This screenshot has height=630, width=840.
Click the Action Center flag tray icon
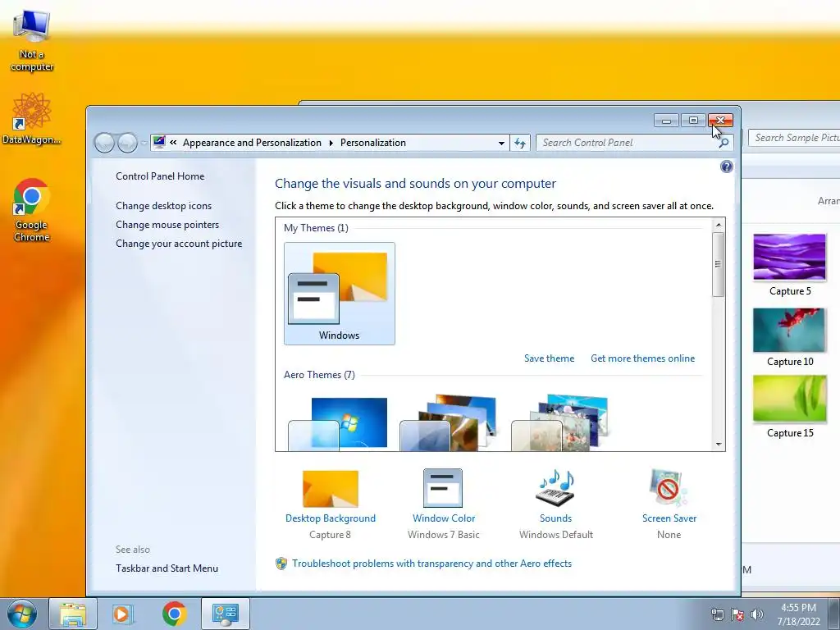coord(737,614)
